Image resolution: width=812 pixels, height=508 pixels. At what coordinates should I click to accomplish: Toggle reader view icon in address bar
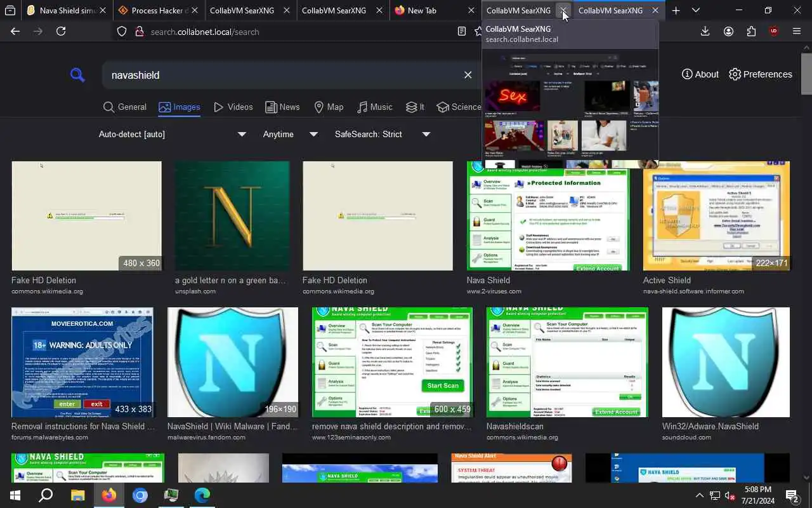[x=462, y=32]
